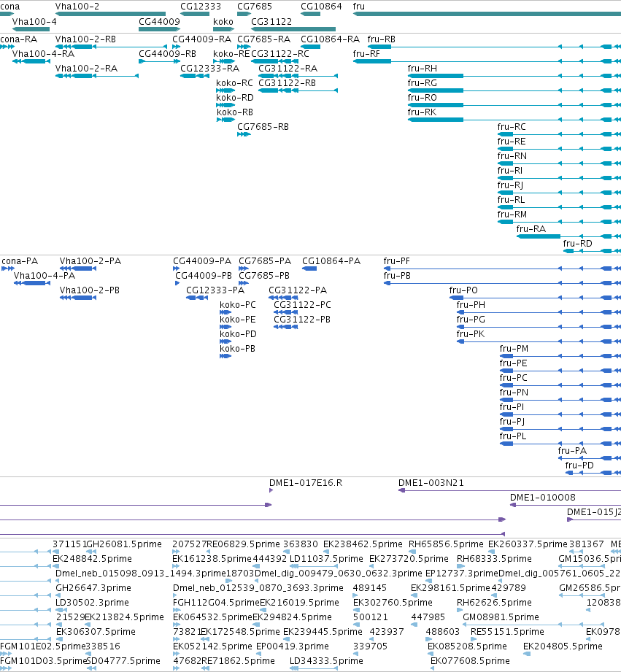Click the fru-RN transcript
Viewport: 621px width, 672px height.
(x=559, y=163)
